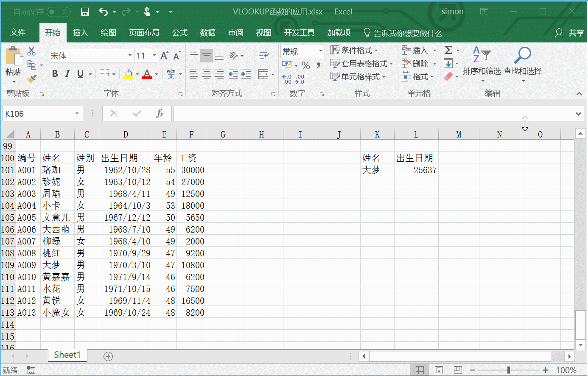Open the 数据 ribbon tab
The height and width of the screenshot is (376, 588).
[x=208, y=32]
